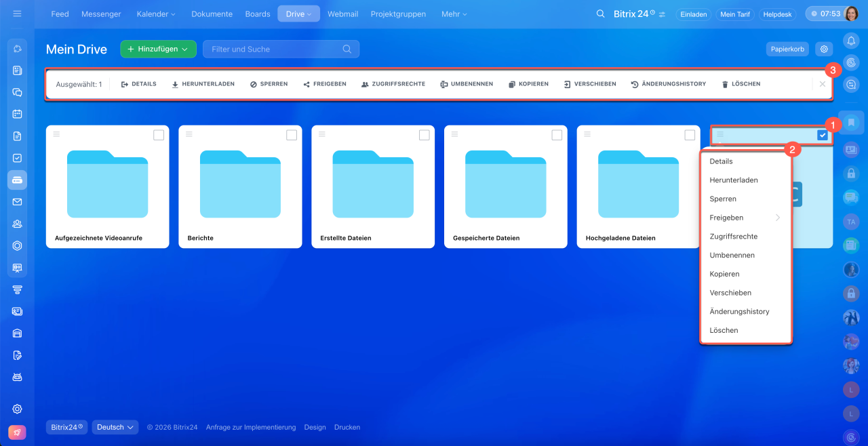Expand the Mehr menu in top navigation

pyautogui.click(x=454, y=14)
